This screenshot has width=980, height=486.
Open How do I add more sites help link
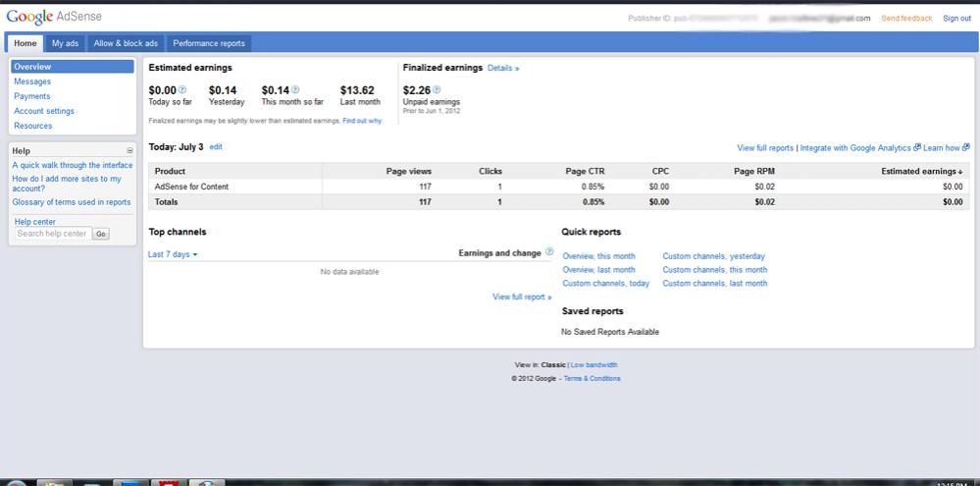[x=67, y=184]
